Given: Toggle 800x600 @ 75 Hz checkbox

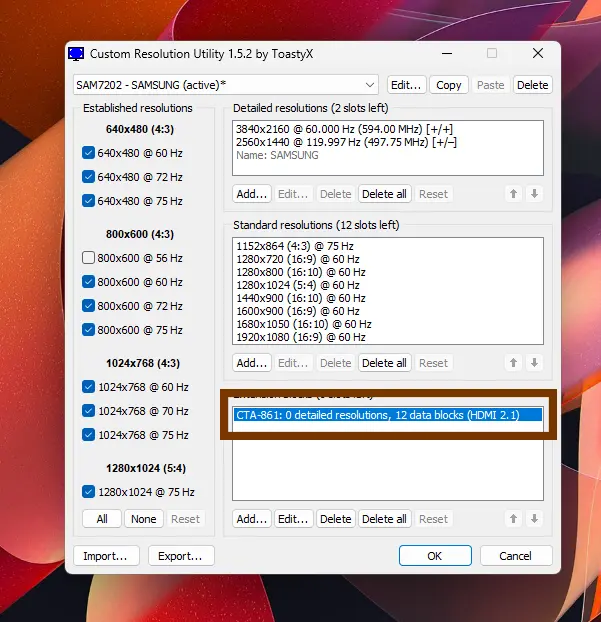Looking at the screenshot, I should pos(88,330).
